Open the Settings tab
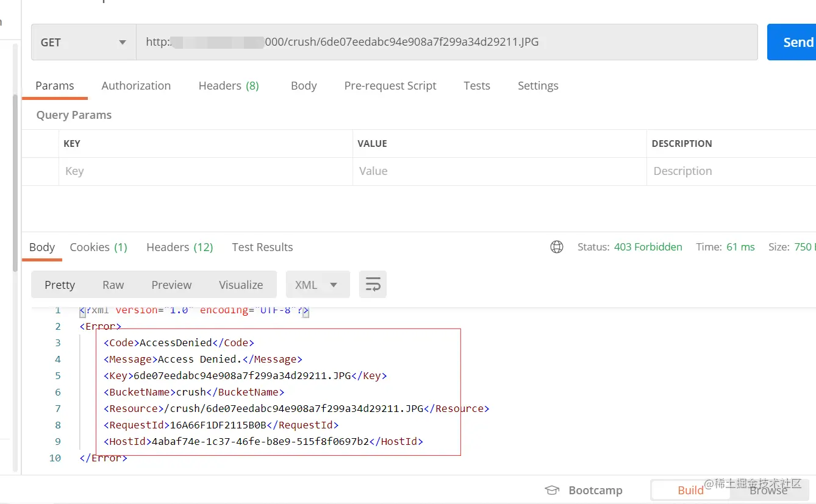The width and height of the screenshot is (816, 504). tap(538, 86)
